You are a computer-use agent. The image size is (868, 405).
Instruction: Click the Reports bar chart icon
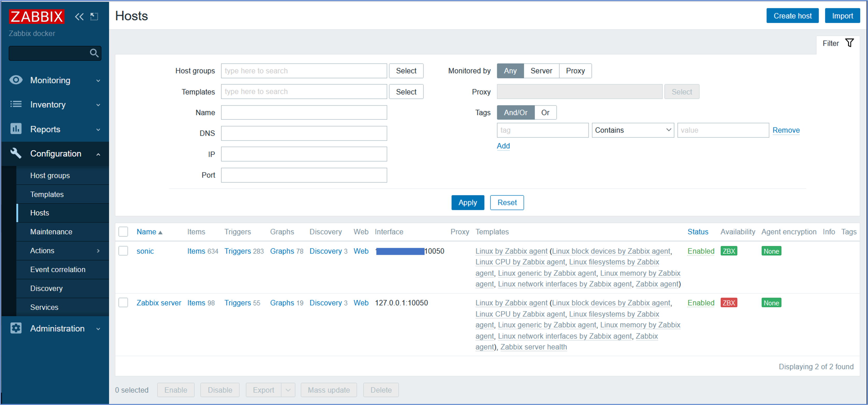16,129
